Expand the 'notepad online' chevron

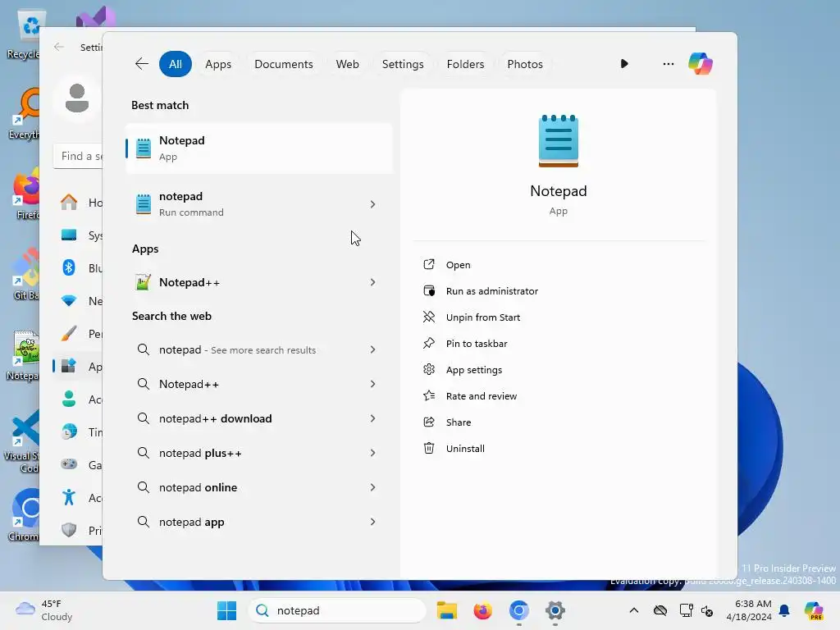coord(372,487)
